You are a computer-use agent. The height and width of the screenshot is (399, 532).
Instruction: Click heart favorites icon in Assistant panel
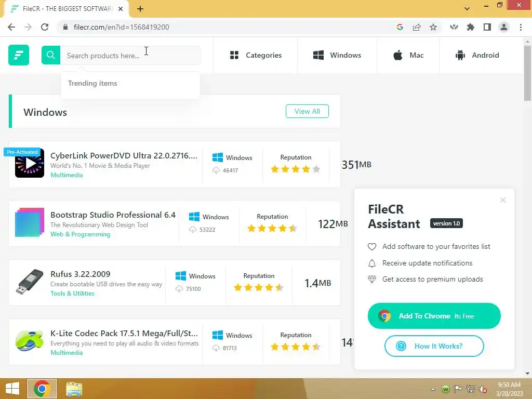372,247
